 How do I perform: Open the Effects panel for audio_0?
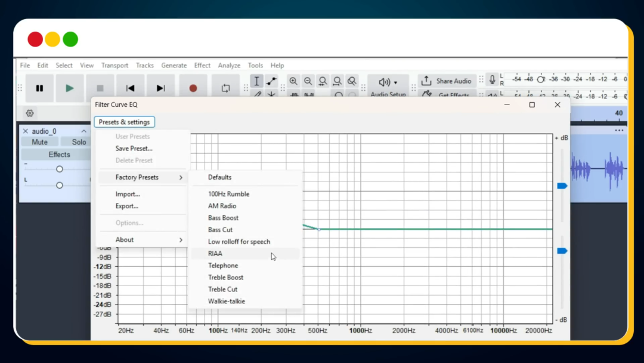point(59,155)
